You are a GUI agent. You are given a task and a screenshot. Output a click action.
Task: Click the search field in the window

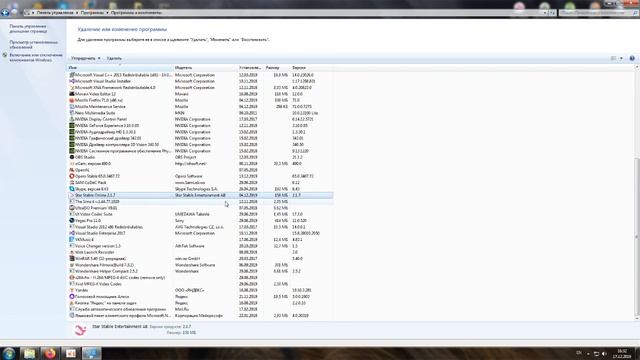click(598, 13)
